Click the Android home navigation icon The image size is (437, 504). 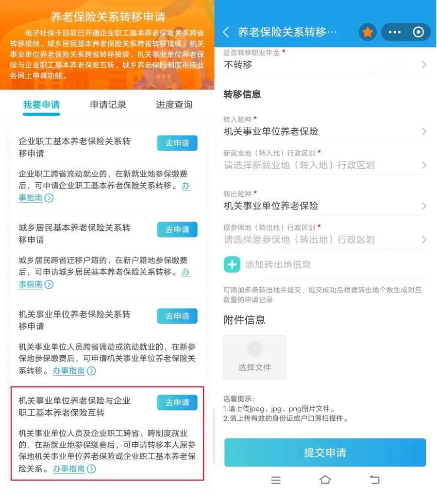pos(325,480)
